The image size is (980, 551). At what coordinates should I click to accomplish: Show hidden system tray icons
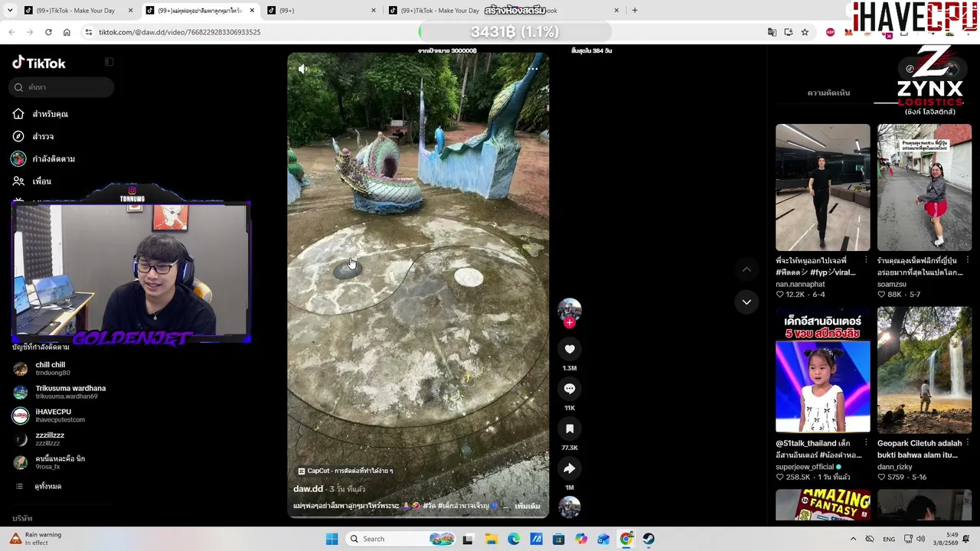[x=853, y=539]
